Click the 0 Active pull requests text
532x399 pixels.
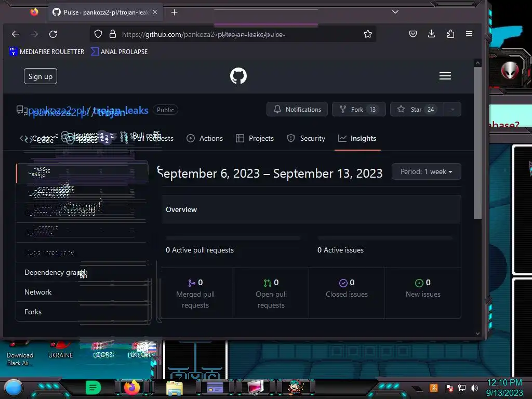click(200, 250)
